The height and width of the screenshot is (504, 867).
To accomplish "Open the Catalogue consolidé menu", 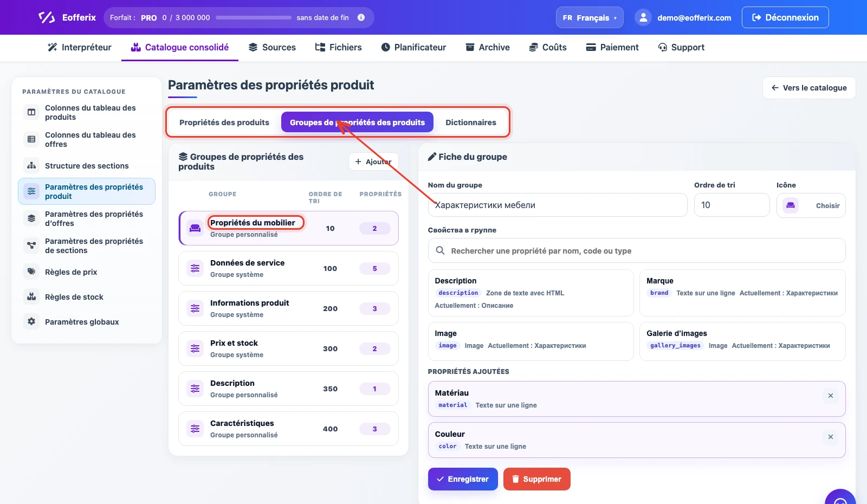I will pyautogui.click(x=180, y=47).
